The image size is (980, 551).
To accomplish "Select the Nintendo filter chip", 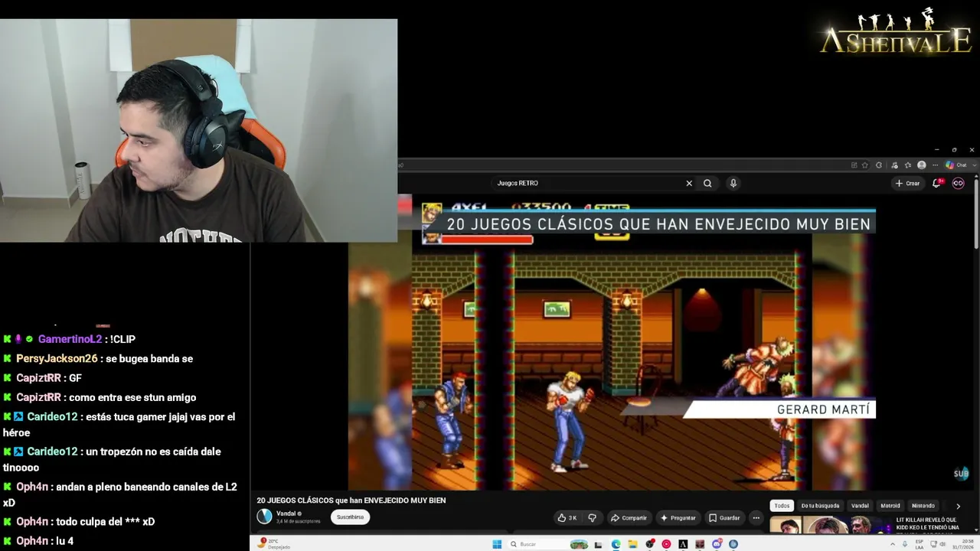I will 923,506.
